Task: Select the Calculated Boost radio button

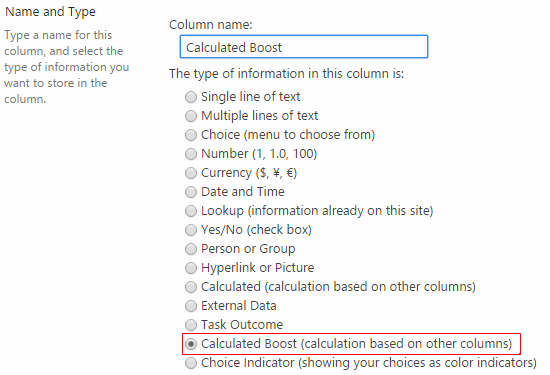Action: tap(191, 344)
